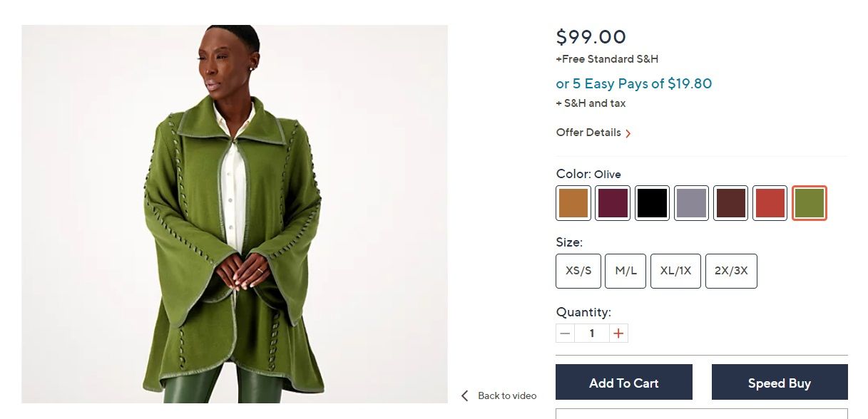868x419 pixels.
Task: Pick the black color swatch
Action: 652,203
